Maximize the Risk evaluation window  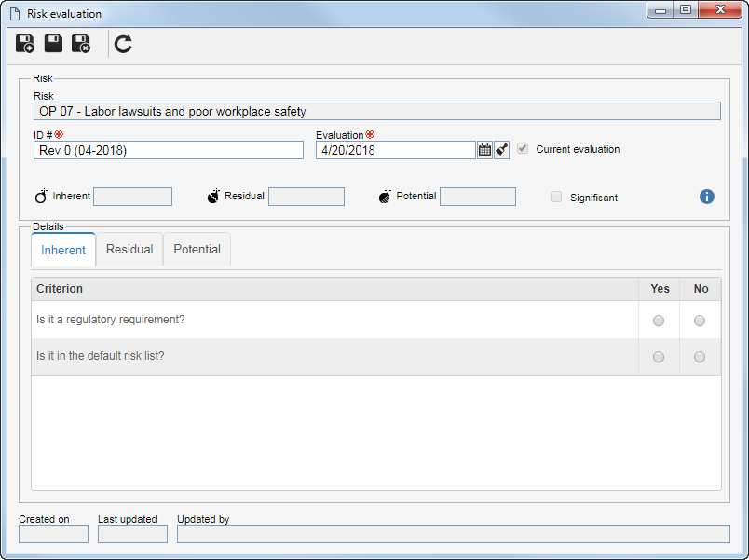(x=686, y=9)
